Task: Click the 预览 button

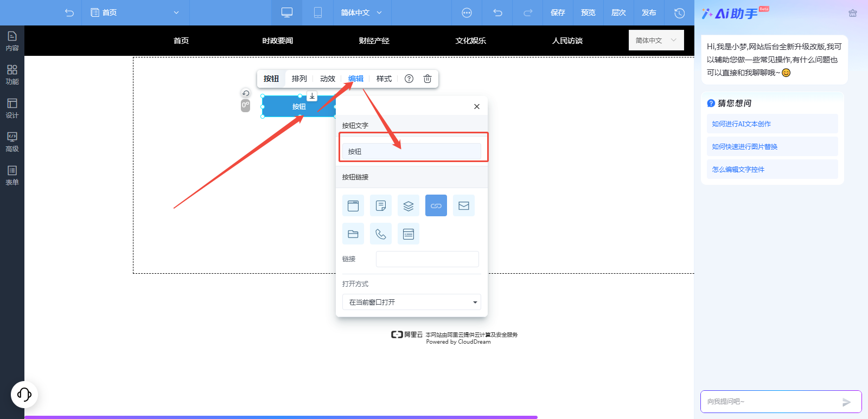Action: coord(588,12)
